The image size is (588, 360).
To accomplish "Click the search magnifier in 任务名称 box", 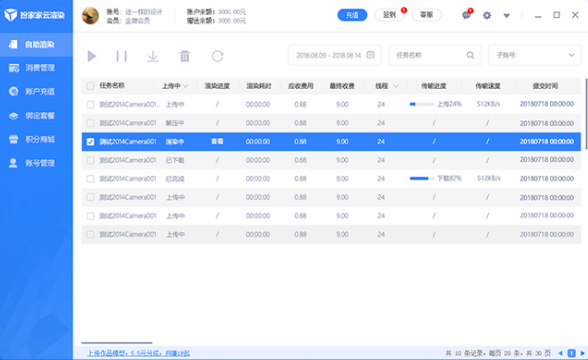I will [x=470, y=55].
